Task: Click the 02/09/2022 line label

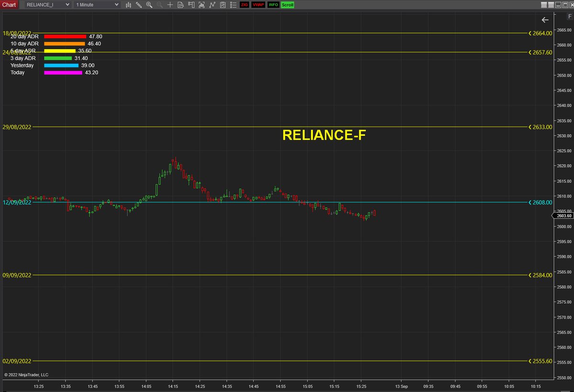Action: click(17, 361)
